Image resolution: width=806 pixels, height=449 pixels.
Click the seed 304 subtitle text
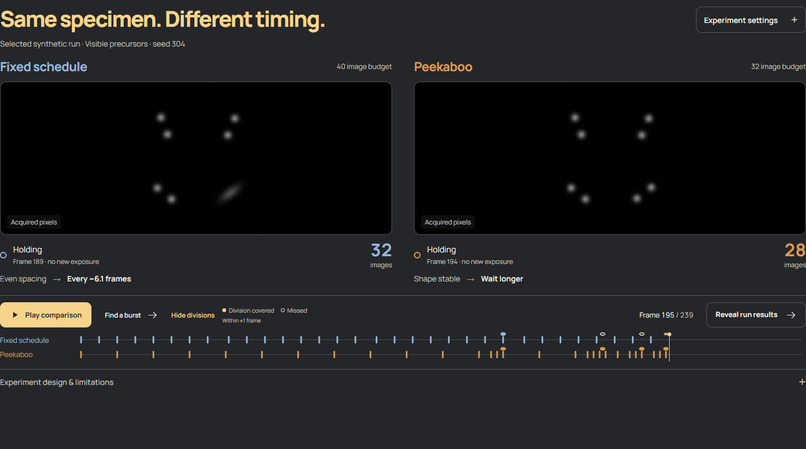169,44
